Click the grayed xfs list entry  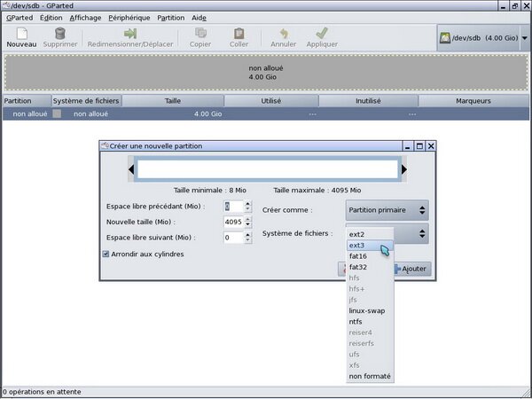[x=370, y=365]
